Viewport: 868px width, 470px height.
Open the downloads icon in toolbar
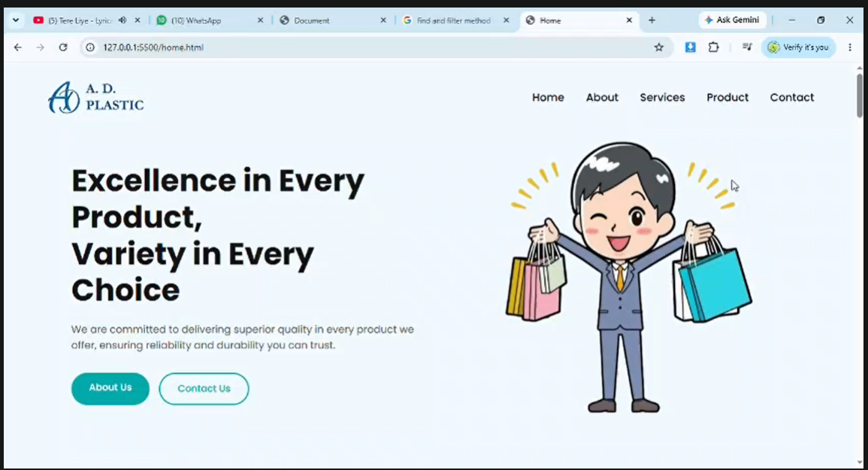tap(691, 47)
